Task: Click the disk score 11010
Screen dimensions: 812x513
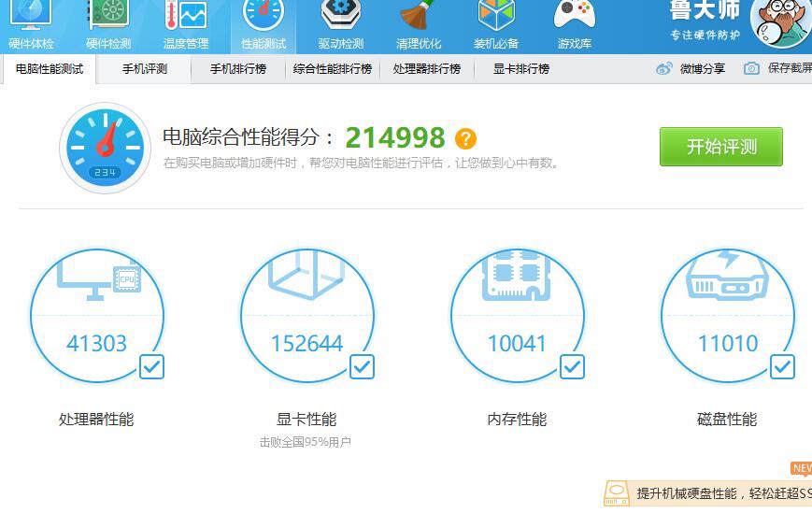Action: [728, 343]
